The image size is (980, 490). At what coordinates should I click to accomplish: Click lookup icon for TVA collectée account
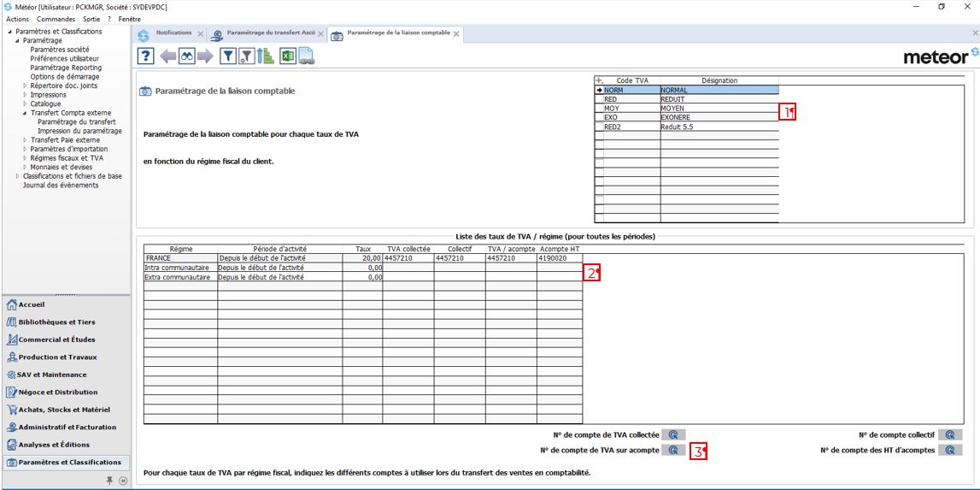[673, 435]
